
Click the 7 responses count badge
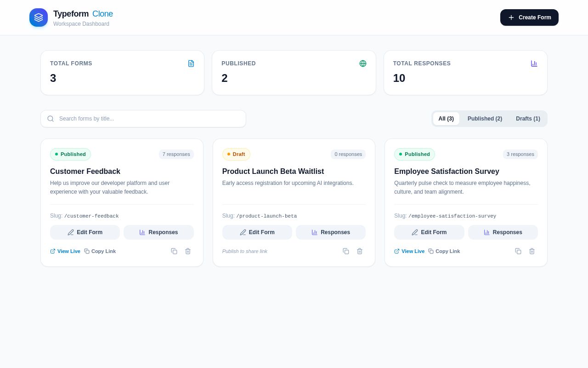176,154
